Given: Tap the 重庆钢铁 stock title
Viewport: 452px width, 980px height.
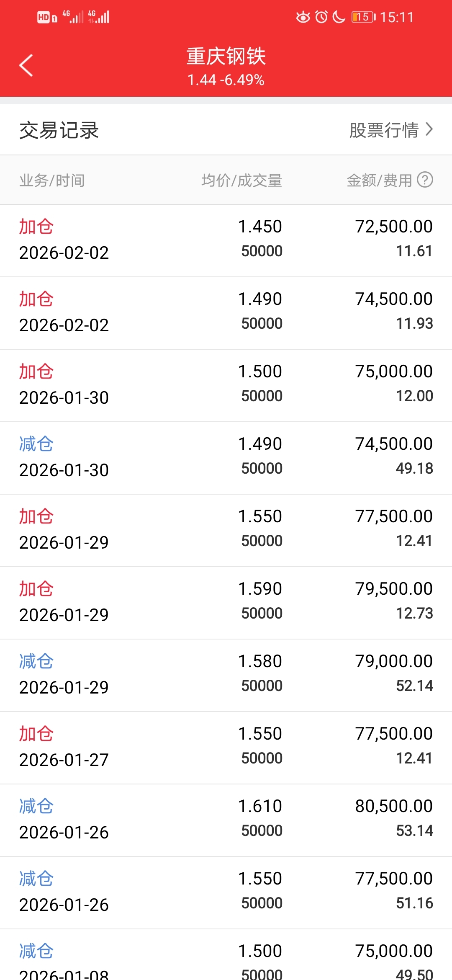Looking at the screenshot, I should click(226, 57).
